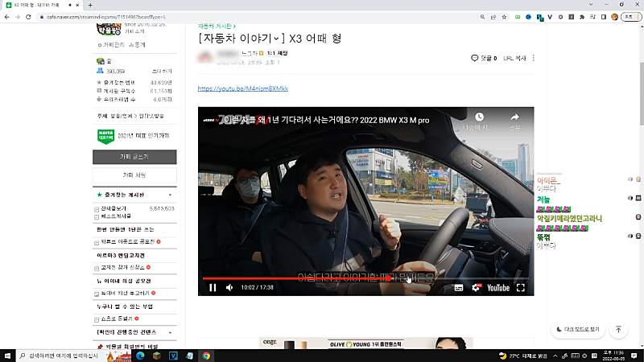The height and width of the screenshot is (362, 644).
Task: Open the 초대하기 invite link
Action: tap(162, 72)
